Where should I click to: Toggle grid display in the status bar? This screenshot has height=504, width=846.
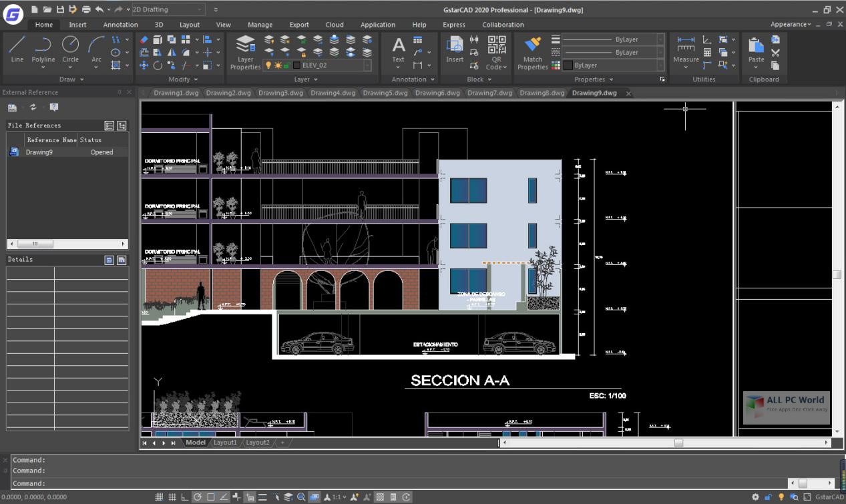tap(171, 497)
